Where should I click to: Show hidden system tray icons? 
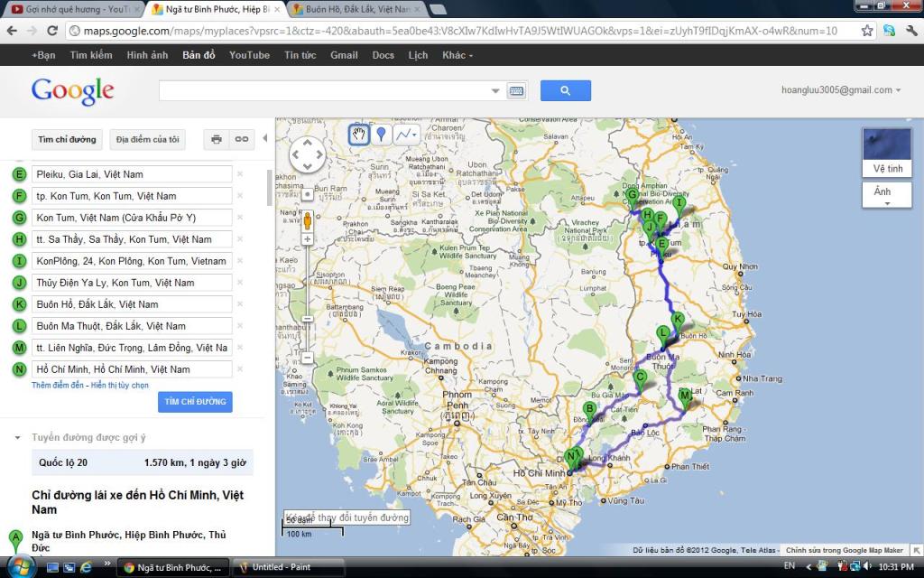[808, 567]
